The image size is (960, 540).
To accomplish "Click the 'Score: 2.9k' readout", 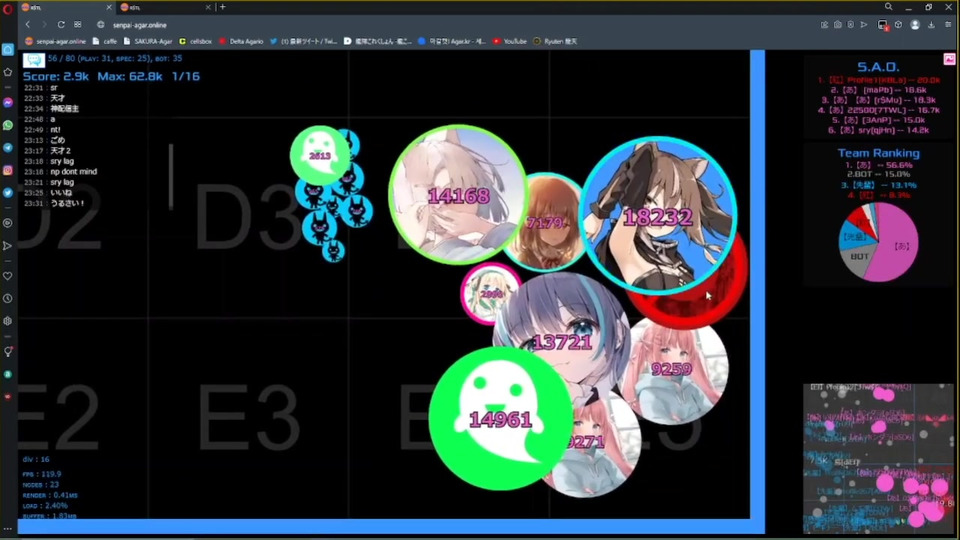I will tap(56, 77).
